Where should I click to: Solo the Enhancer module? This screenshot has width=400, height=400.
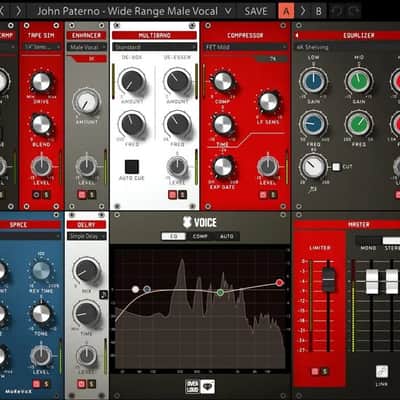click(x=91, y=195)
